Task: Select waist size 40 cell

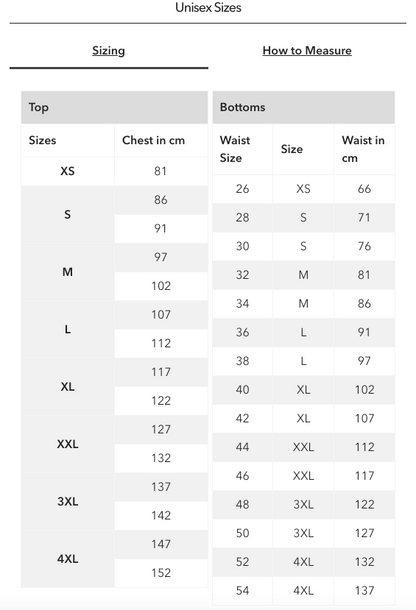Action: (242, 389)
